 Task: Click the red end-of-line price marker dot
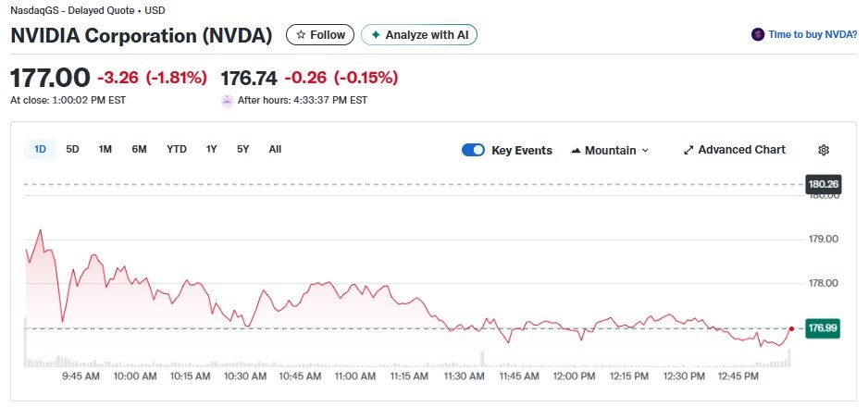point(792,328)
